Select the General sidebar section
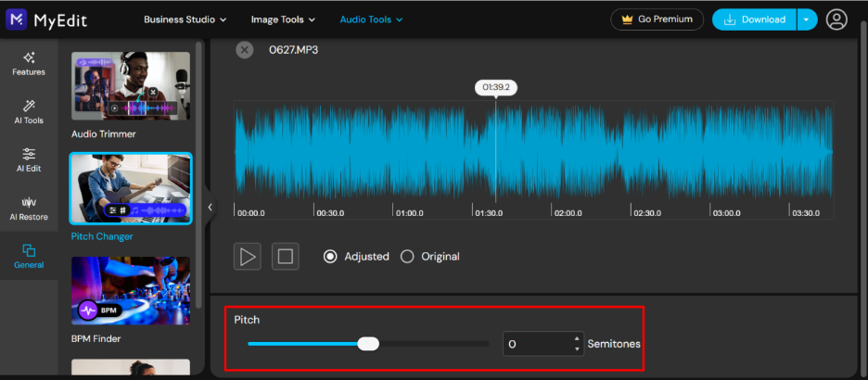 point(29,256)
